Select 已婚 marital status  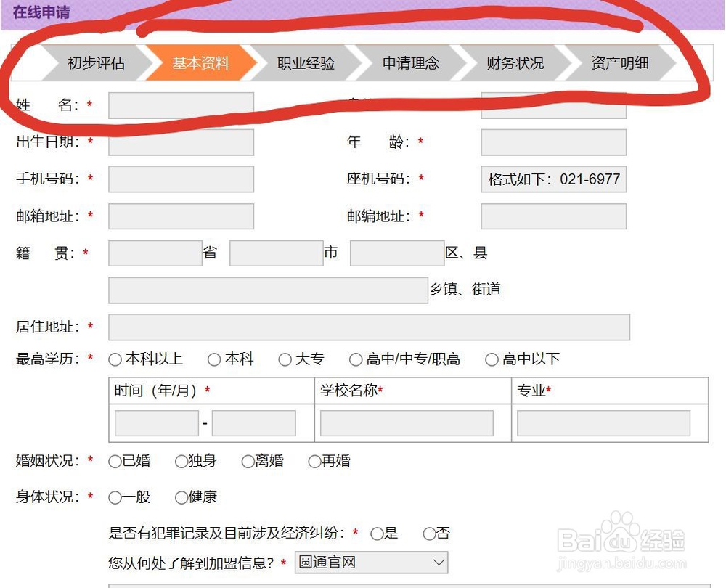click(x=113, y=461)
